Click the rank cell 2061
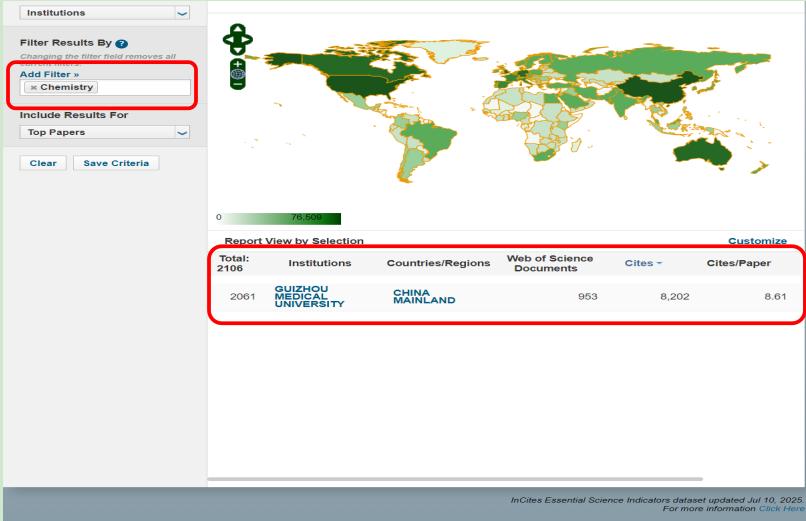This screenshot has height=521, width=806. pos(243,296)
